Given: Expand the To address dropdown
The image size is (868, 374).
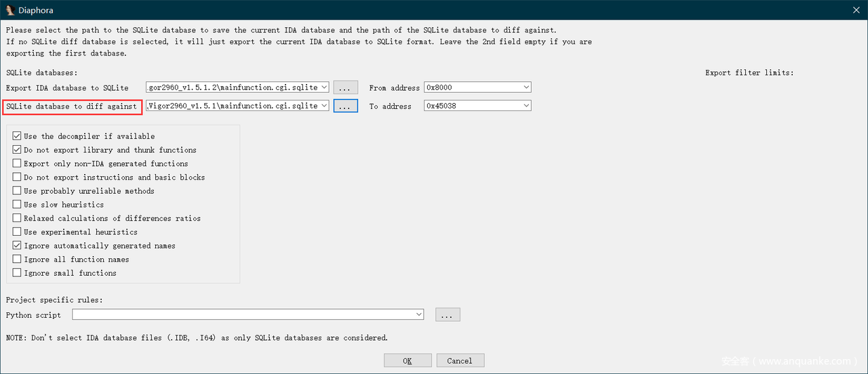Looking at the screenshot, I should click(526, 106).
